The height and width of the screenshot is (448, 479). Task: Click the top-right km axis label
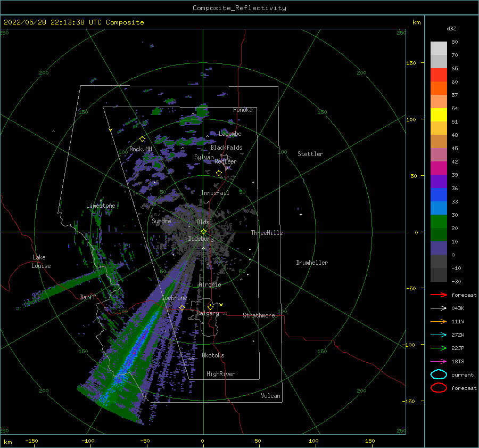[x=416, y=22]
